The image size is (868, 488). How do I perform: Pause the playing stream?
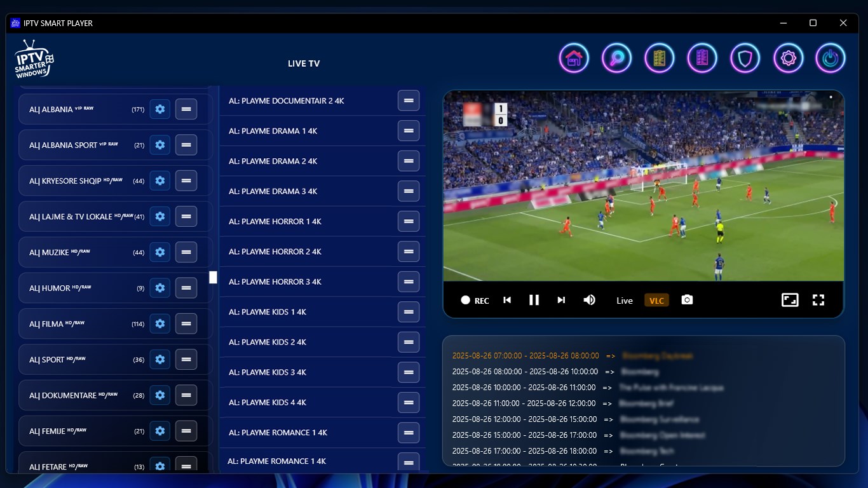[534, 299]
